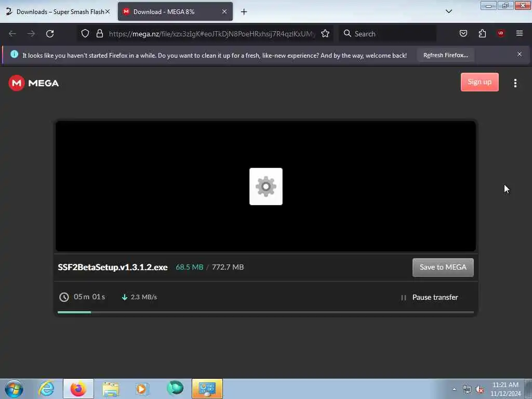Open the tracking protection shield icon
Viewport: 532px width, 399px height.
(x=85, y=33)
